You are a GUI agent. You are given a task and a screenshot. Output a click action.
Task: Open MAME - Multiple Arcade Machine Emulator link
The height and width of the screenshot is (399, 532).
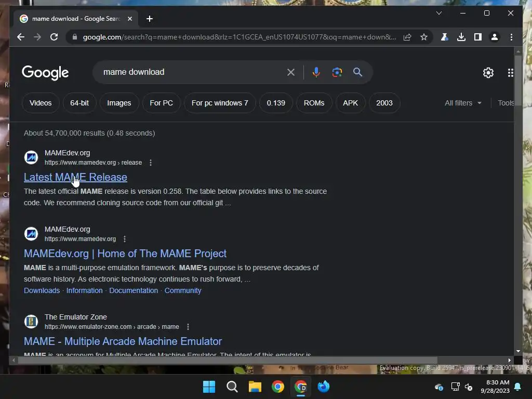[x=123, y=341]
